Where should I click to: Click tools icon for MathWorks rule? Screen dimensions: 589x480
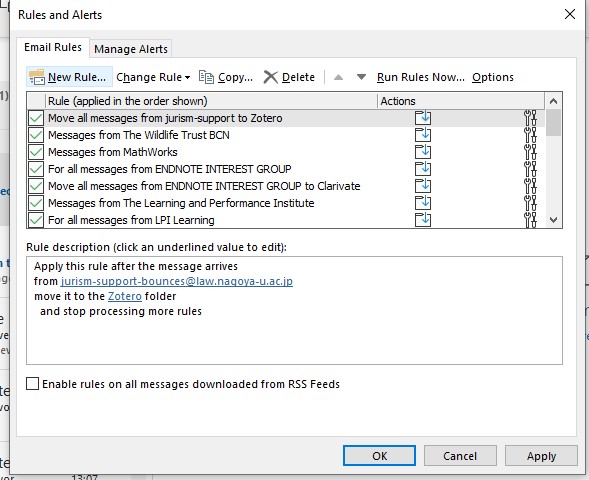(530, 152)
